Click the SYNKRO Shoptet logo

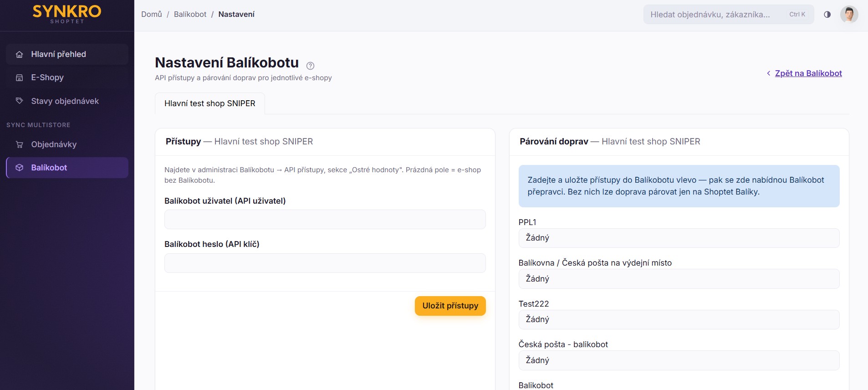[x=67, y=15]
